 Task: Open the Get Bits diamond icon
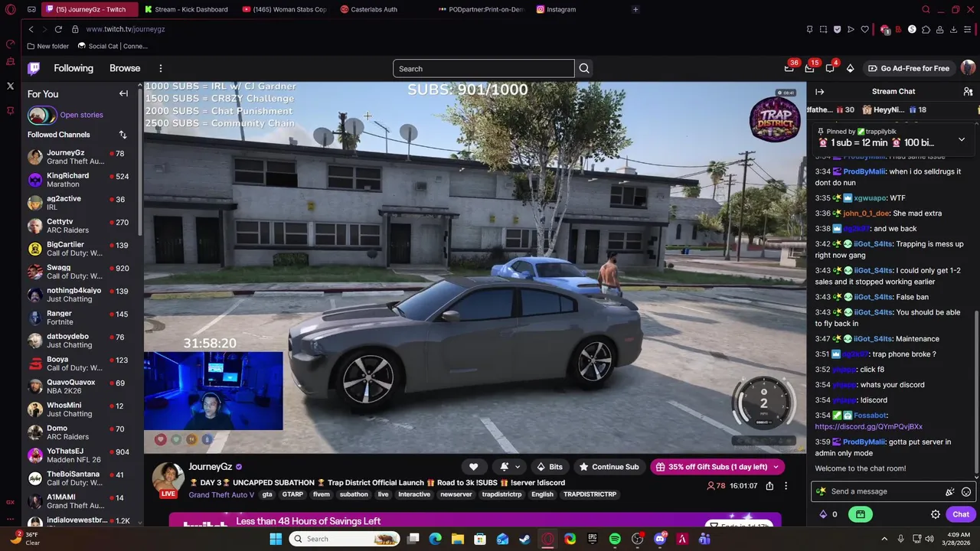[x=850, y=68]
